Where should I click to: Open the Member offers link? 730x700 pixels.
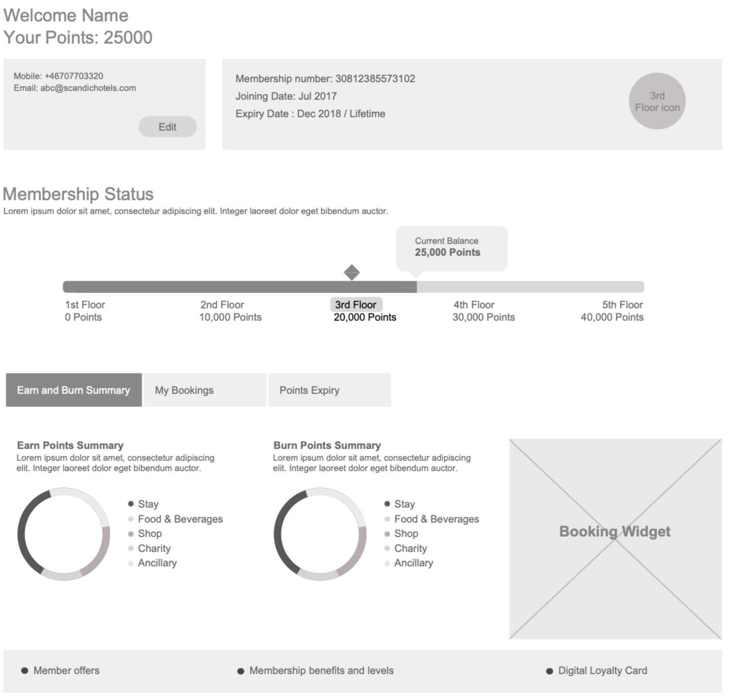[66, 671]
